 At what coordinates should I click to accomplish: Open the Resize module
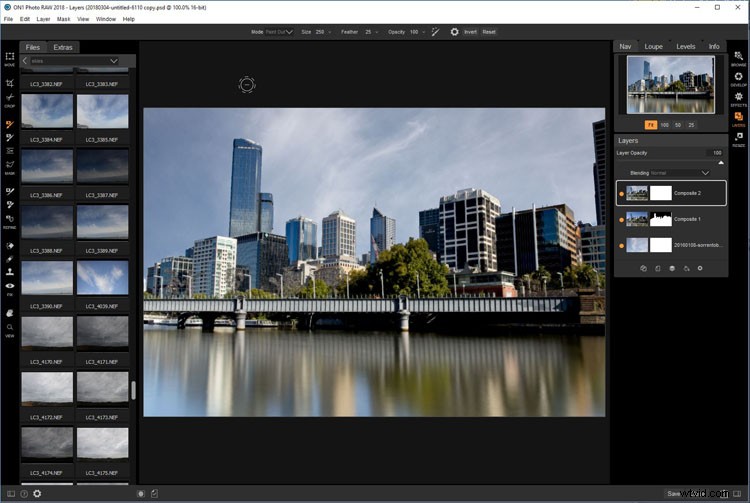(739, 137)
